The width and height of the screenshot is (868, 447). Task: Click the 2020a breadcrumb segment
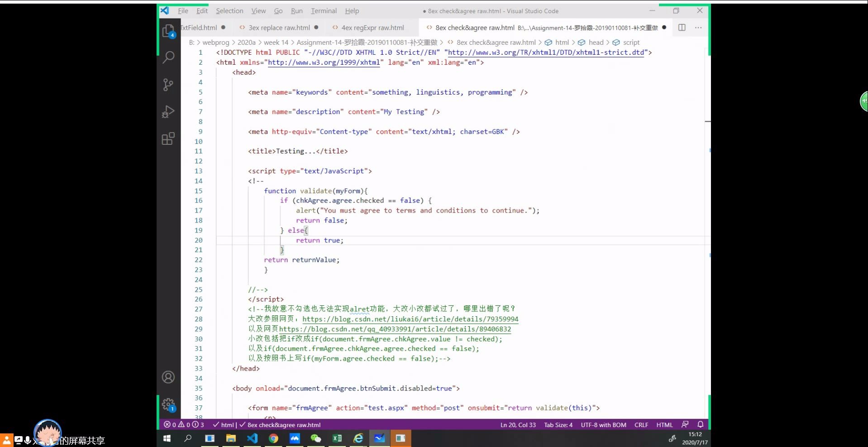tap(247, 43)
